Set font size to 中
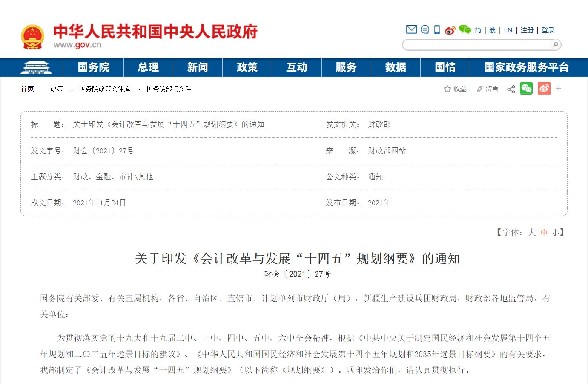Screen dimensions: 588x384 click(544, 232)
